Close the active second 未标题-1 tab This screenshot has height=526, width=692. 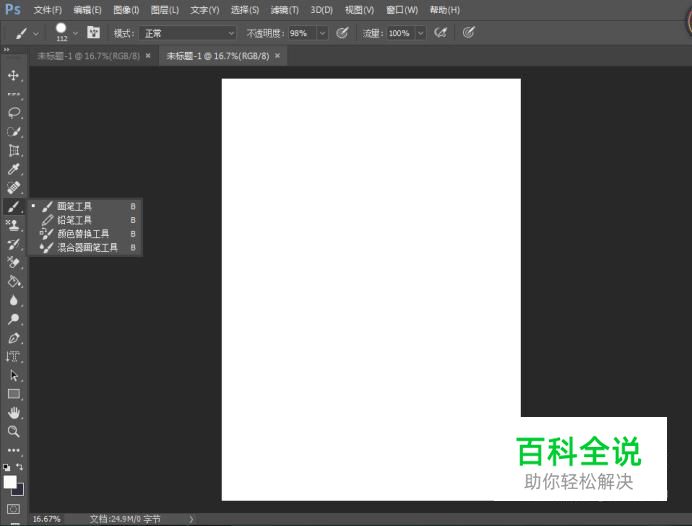(277, 56)
